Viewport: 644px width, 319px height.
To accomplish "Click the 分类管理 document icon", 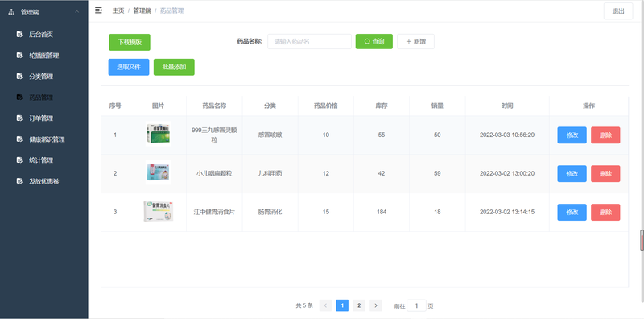I will click(x=19, y=76).
